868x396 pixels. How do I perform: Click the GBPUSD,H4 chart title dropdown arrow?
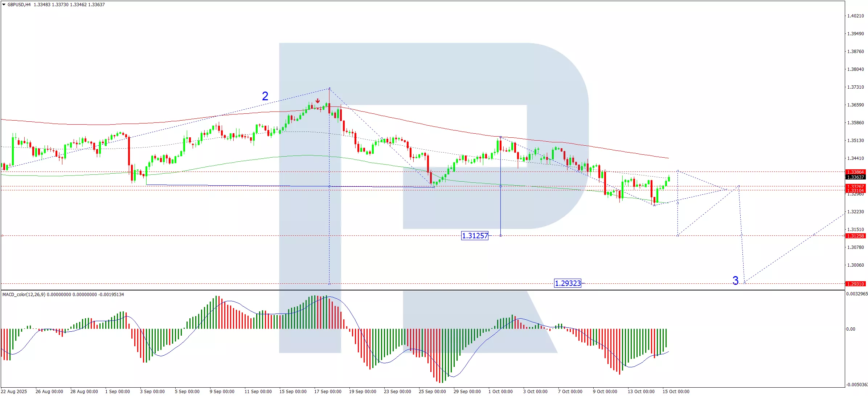4,5
